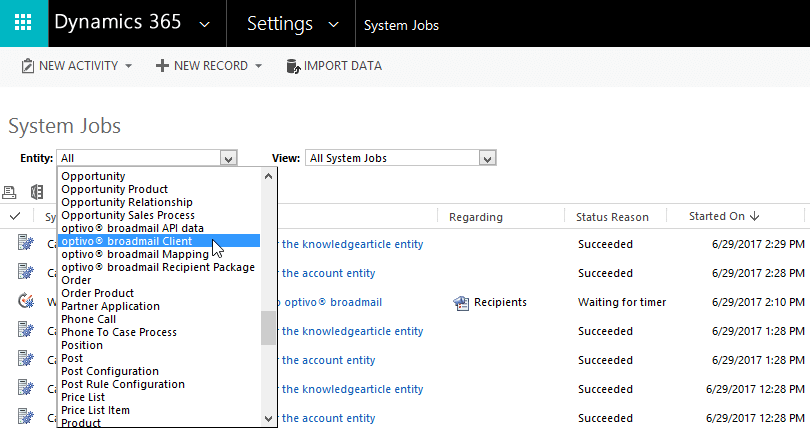This screenshot has height=436, width=810.
Task: Pick optivo broadmail Mapping entry
Action: coord(135,254)
